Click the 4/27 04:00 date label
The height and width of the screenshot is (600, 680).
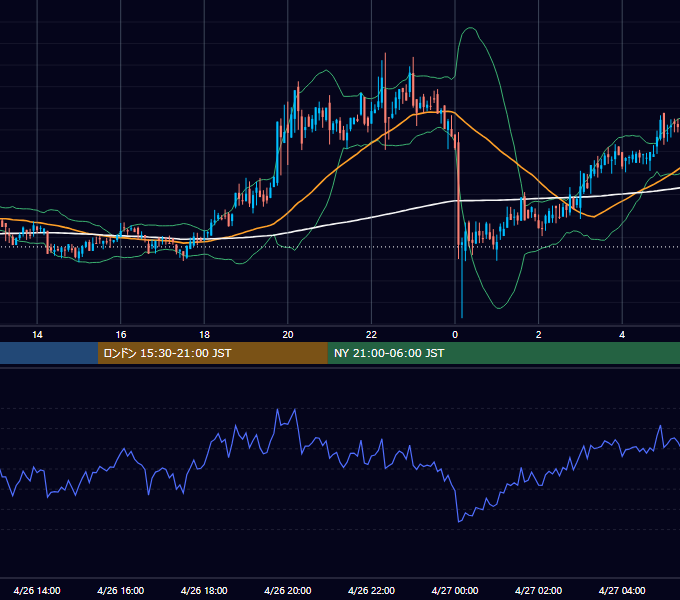tap(622, 590)
